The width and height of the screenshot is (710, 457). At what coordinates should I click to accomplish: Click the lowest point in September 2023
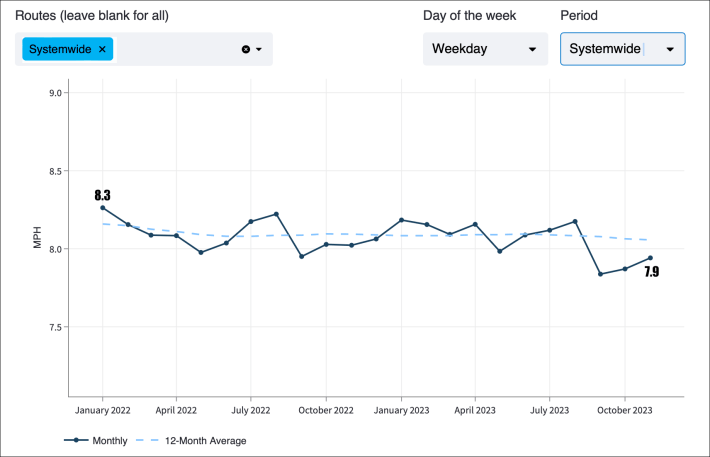(x=600, y=274)
